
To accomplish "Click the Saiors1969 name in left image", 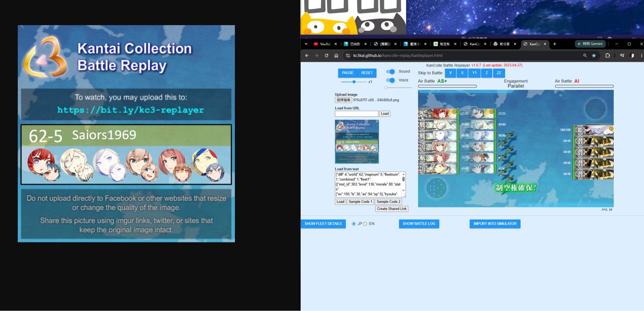I will tap(104, 135).
